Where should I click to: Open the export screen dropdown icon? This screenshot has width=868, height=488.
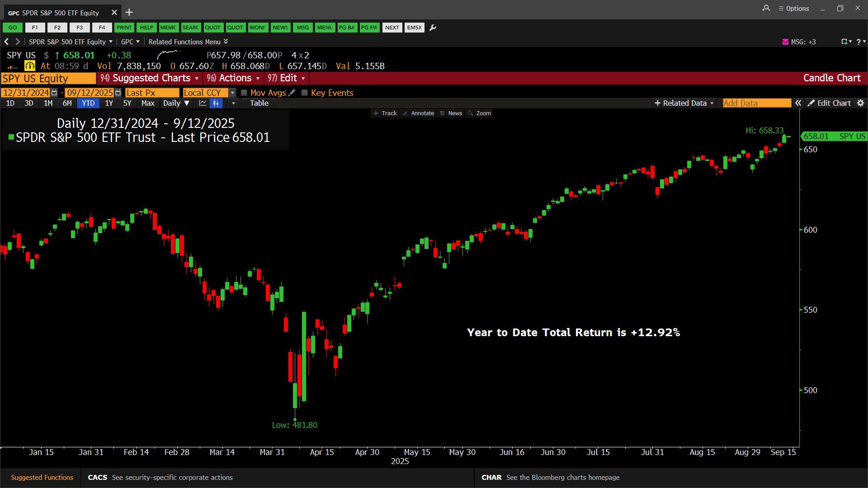(x=846, y=42)
